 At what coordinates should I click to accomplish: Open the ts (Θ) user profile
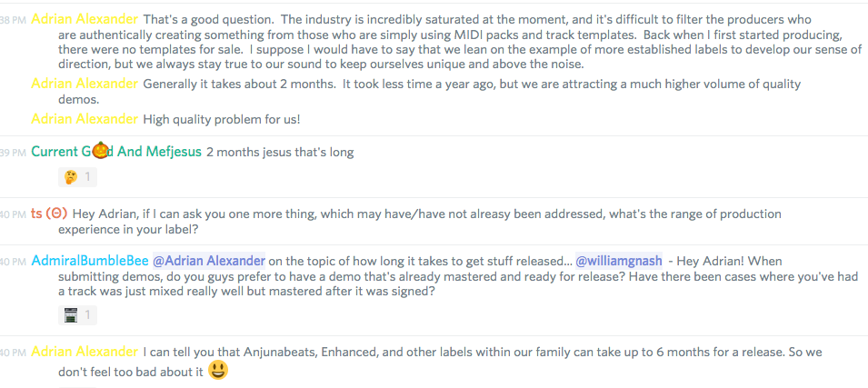pos(49,214)
